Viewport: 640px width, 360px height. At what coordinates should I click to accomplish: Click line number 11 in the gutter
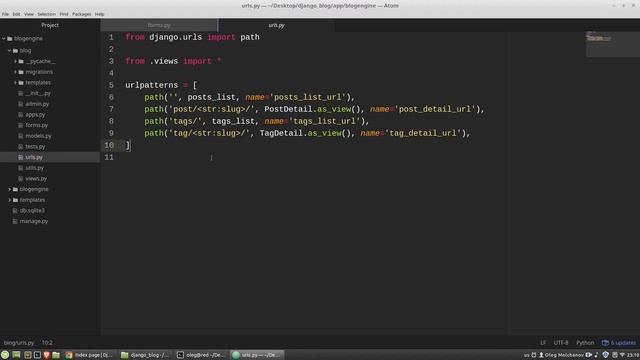[109, 157]
